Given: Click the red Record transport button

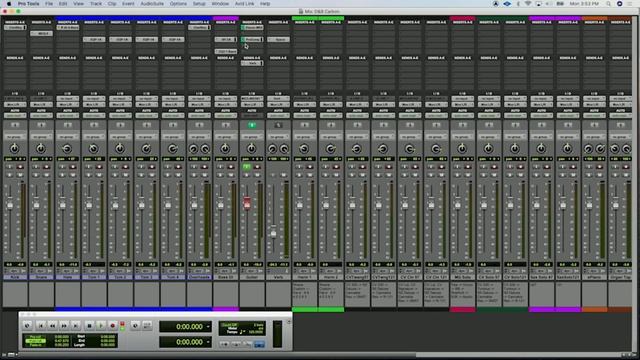Looking at the screenshot, I should [x=112, y=325].
